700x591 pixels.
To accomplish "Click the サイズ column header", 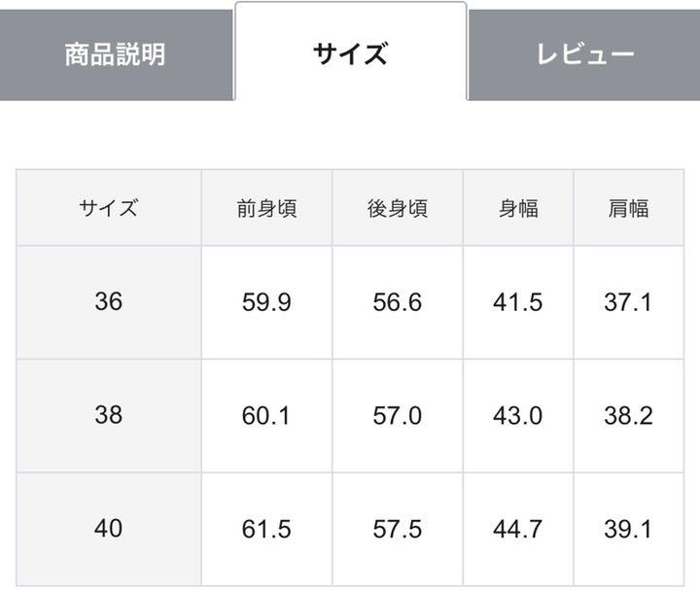I will (109, 208).
